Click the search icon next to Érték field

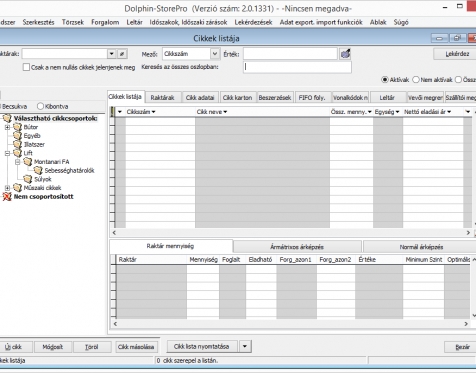pos(345,54)
